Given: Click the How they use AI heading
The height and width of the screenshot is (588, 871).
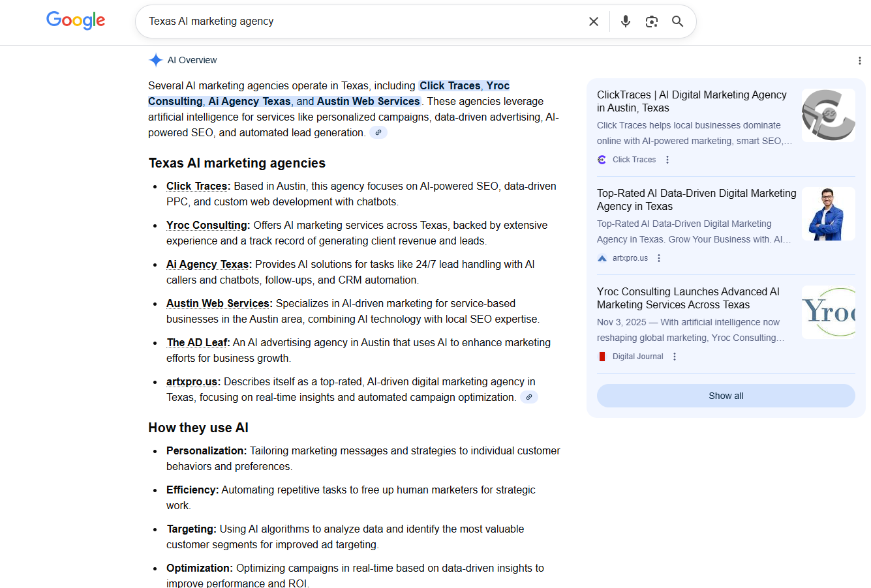Looking at the screenshot, I should point(198,428).
